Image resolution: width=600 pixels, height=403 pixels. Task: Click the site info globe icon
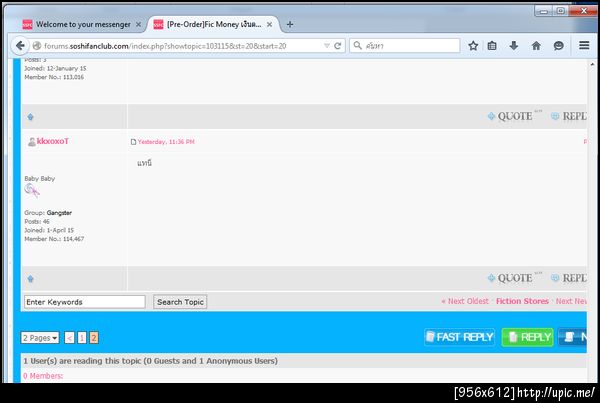point(37,46)
